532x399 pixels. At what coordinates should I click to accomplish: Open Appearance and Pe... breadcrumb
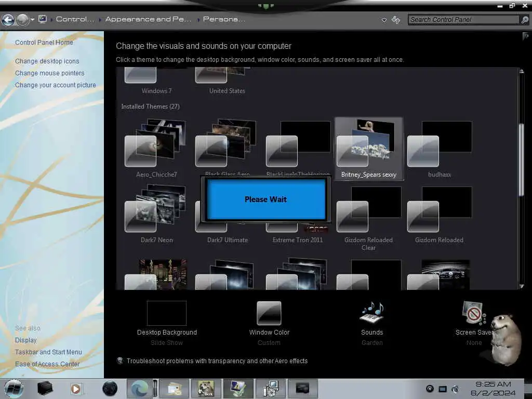148,19
